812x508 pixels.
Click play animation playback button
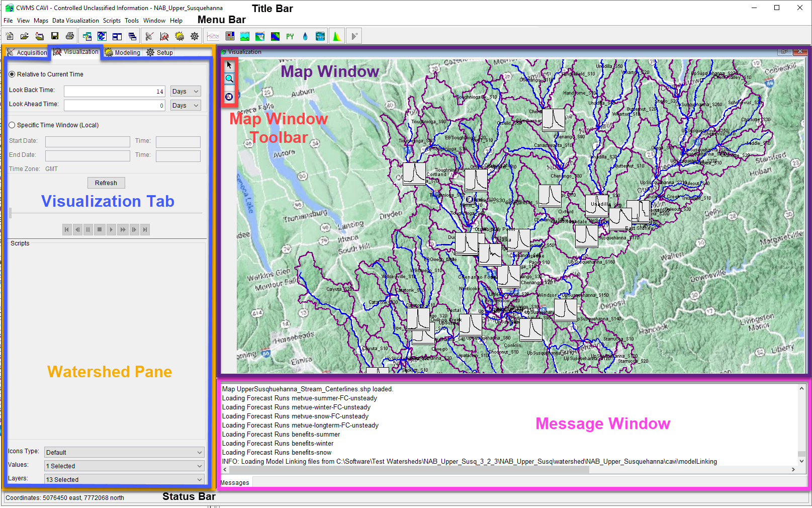[111, 230]
